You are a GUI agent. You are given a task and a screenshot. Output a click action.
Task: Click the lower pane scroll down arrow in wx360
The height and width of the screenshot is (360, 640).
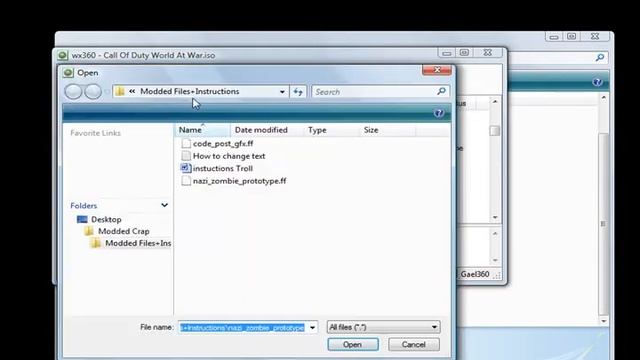495,260
